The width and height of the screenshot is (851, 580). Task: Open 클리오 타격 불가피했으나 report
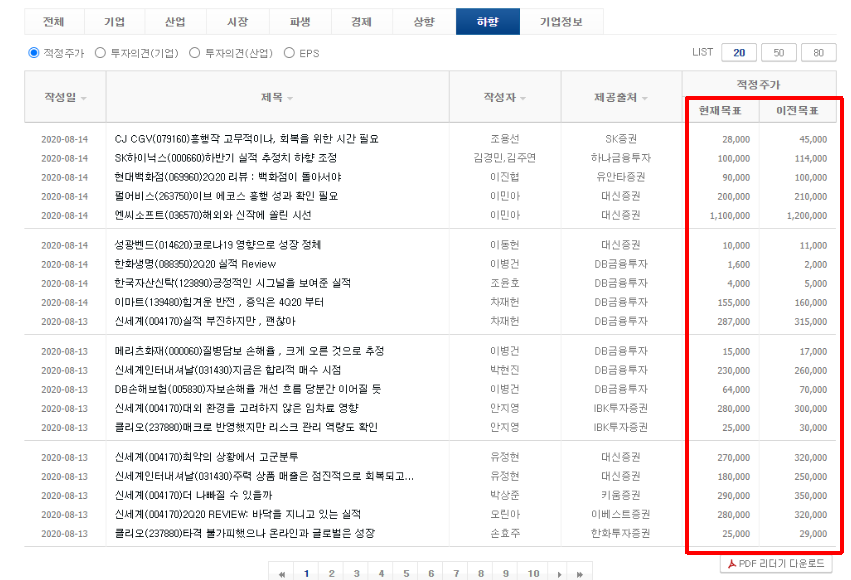coord(245,533)
